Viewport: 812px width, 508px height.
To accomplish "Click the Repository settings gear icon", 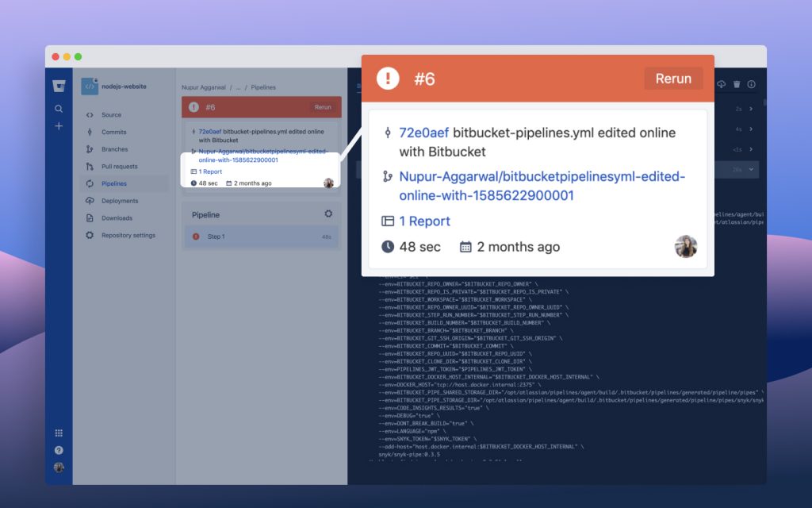I will point(90,235).
